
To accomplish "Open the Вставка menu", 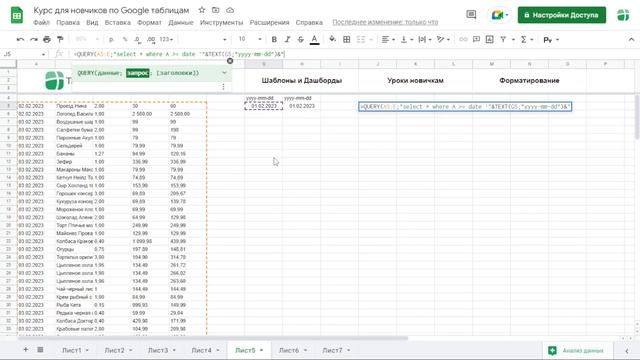I will (x=118, y=22).
